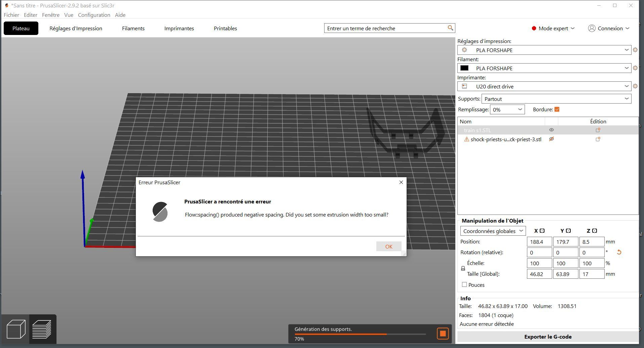Click the Taille X field 46.82
Screen dimensions: 644x348
point(539,274)
